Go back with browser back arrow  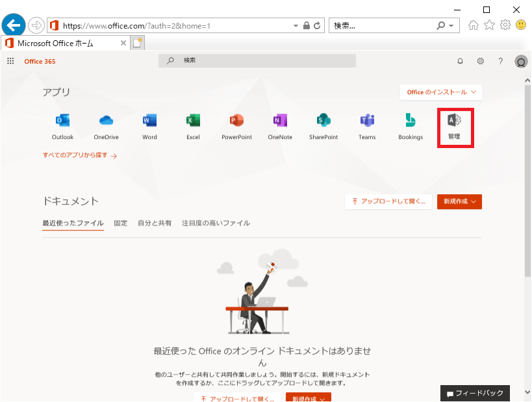[14, 25]
